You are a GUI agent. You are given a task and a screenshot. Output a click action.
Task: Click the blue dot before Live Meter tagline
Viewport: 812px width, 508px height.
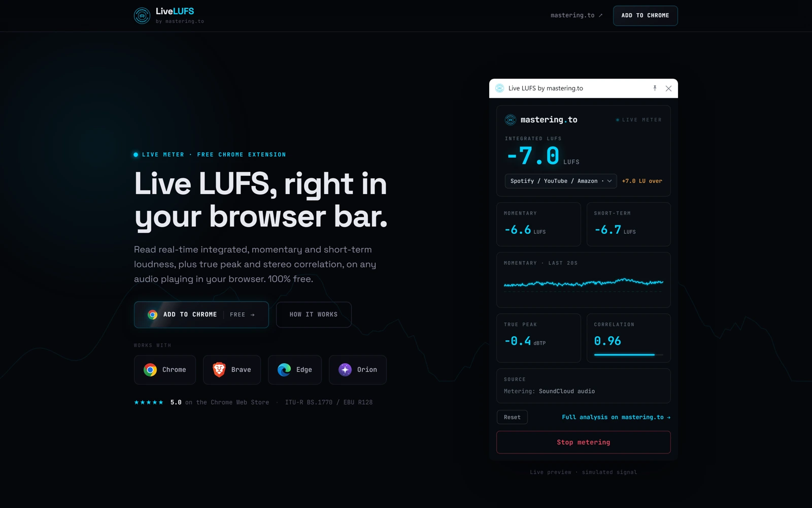tap(136, 154)
